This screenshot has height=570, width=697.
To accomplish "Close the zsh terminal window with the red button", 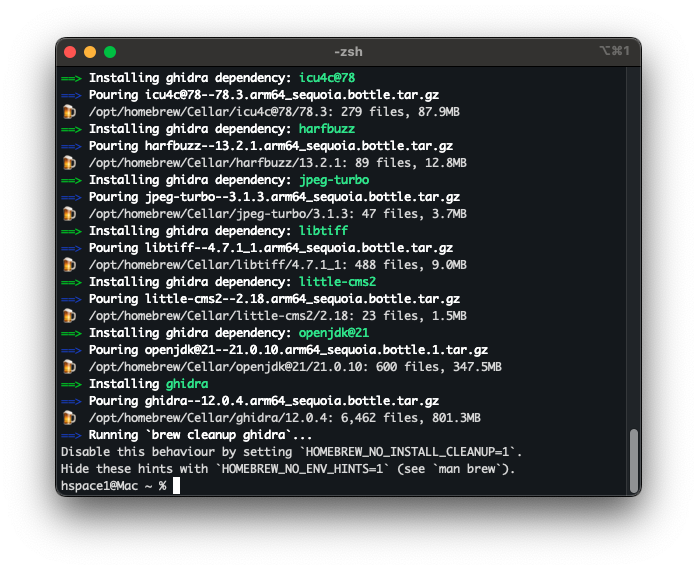I will [70, 52].
